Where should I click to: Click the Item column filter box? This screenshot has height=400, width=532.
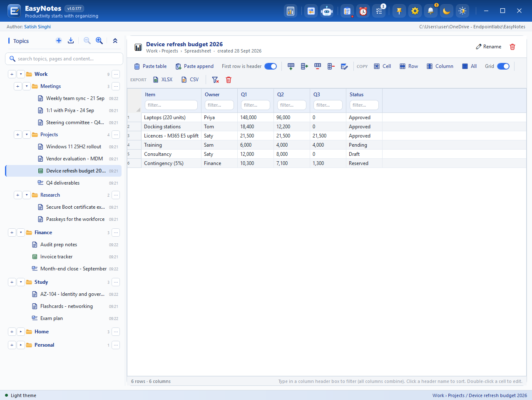click(x=171, y=105)
